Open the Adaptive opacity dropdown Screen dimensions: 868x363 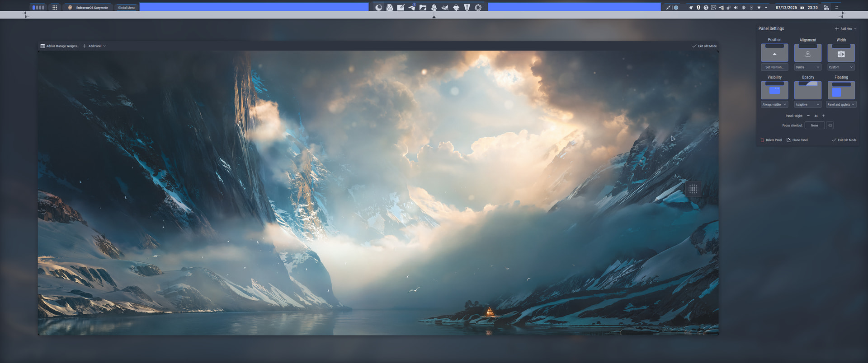(807, 105)
